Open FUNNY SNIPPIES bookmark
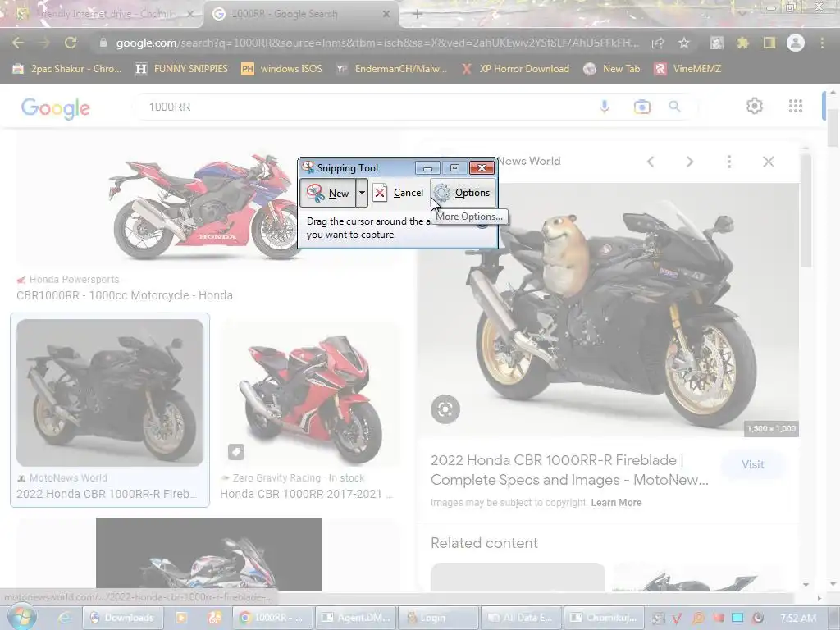The height and width of the screenshot is (630, 840). (x=181, y=69)
